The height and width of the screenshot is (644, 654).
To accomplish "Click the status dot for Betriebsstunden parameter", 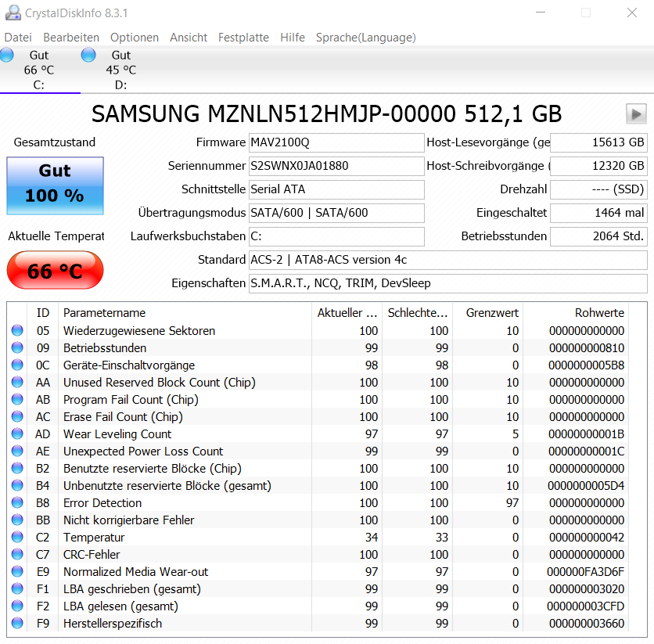I will tap(16, 348).
